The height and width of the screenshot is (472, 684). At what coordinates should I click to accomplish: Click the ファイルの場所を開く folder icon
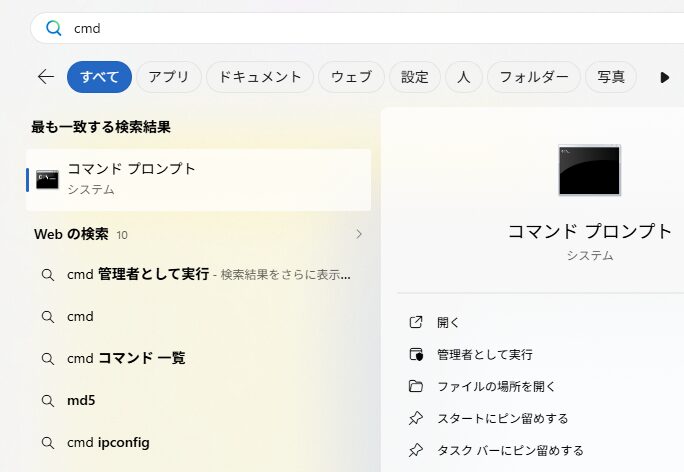(417, 386)
